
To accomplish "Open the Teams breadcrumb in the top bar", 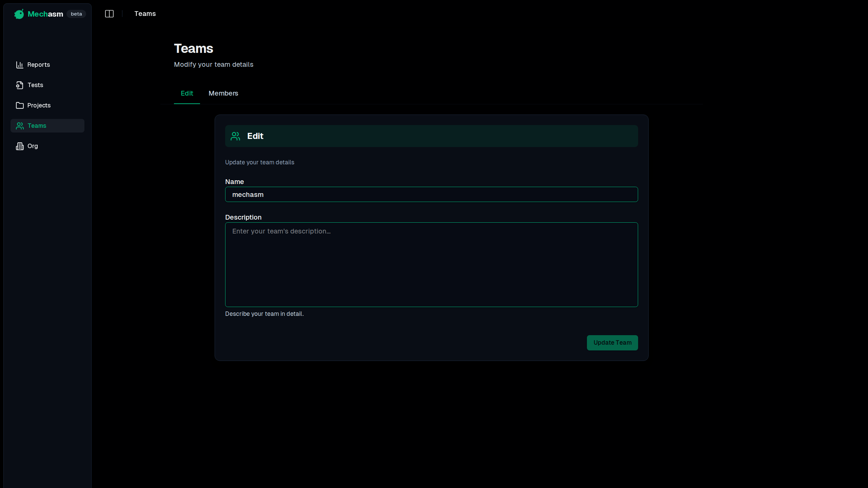I will click(145, 14).
